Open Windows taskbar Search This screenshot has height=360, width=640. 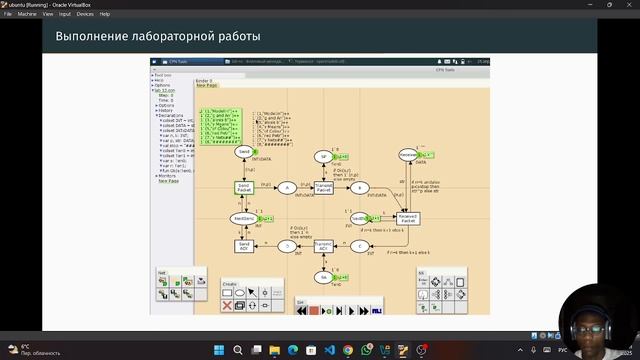238,350
